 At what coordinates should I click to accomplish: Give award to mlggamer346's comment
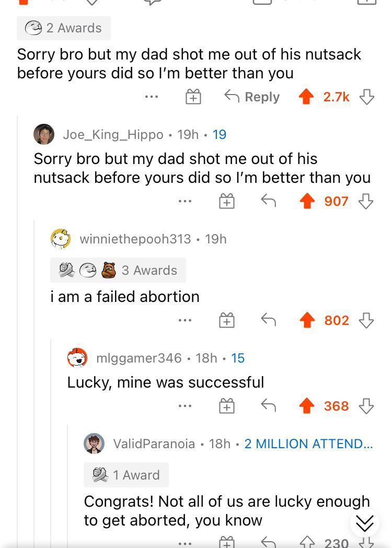click(x=226, y=405)
